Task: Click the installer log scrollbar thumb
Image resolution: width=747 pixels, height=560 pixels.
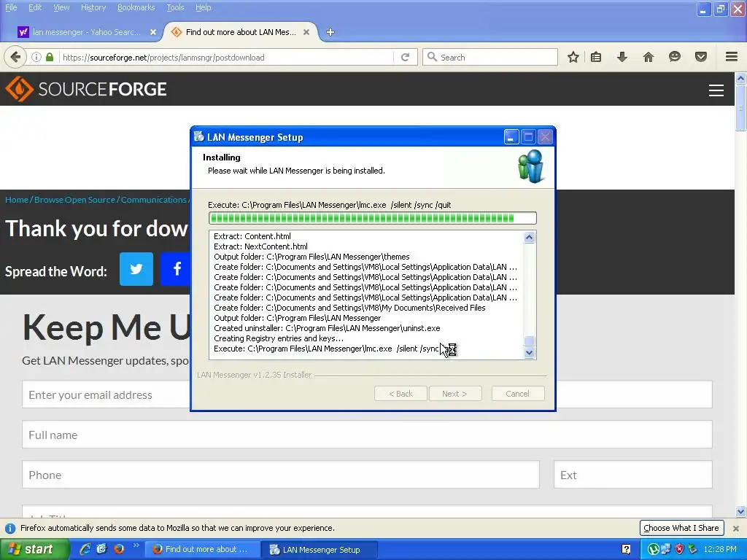Action: click(530, 341)
